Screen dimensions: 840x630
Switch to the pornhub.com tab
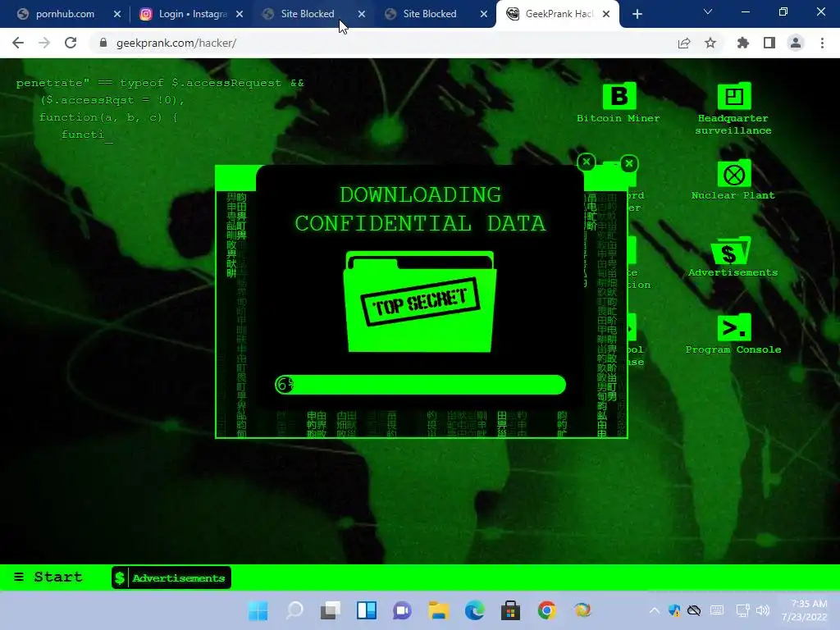point(64,14)
